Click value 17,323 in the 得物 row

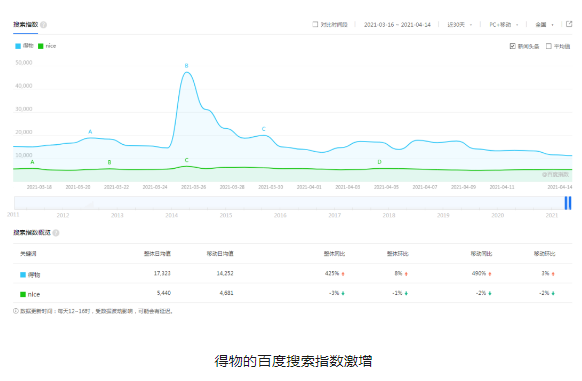pyautogui.click(x=162, y=273)
